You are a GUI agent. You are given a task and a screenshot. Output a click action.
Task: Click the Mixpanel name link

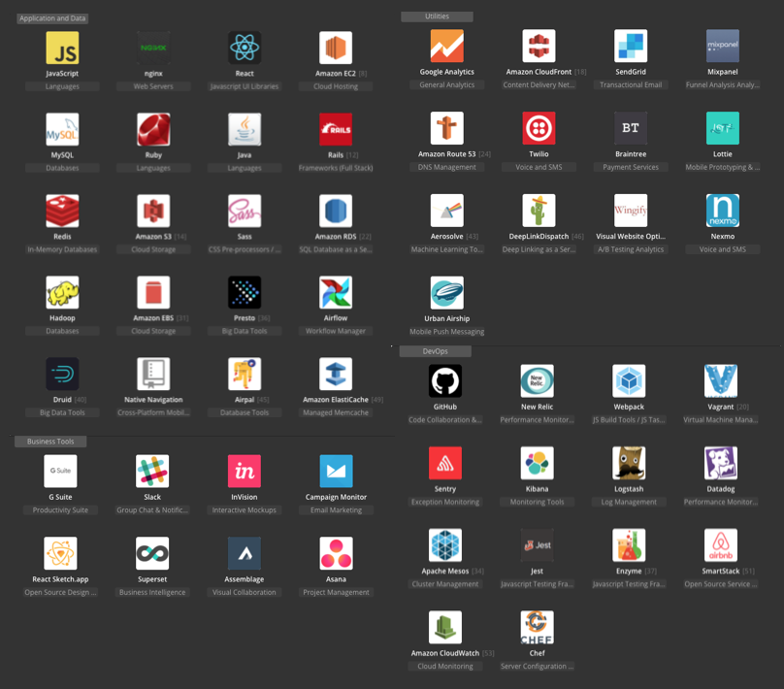723,72
